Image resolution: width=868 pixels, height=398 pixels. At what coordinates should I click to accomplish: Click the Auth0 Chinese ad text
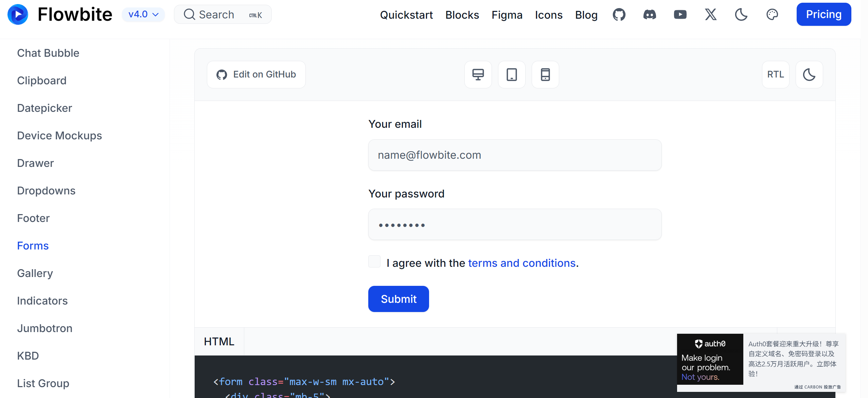794,359
